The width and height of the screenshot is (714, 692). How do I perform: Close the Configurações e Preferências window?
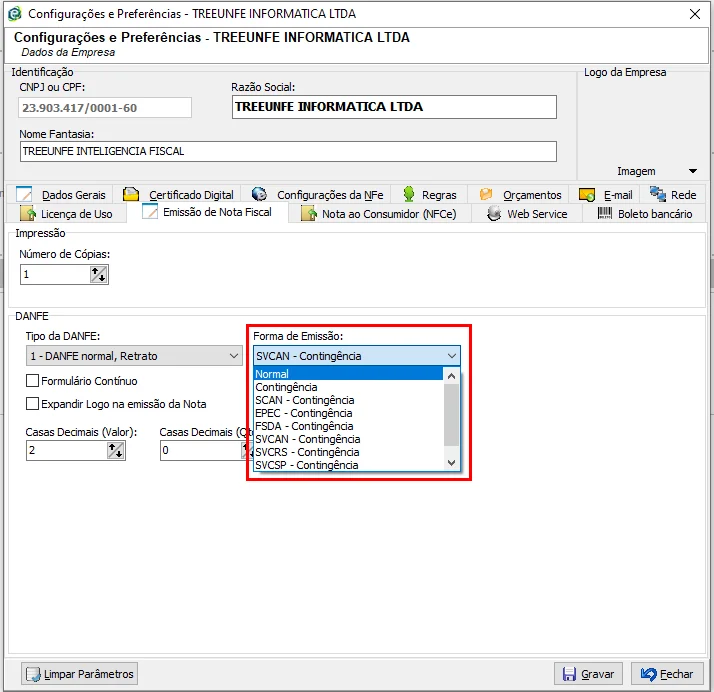click(x=694, y=14)
